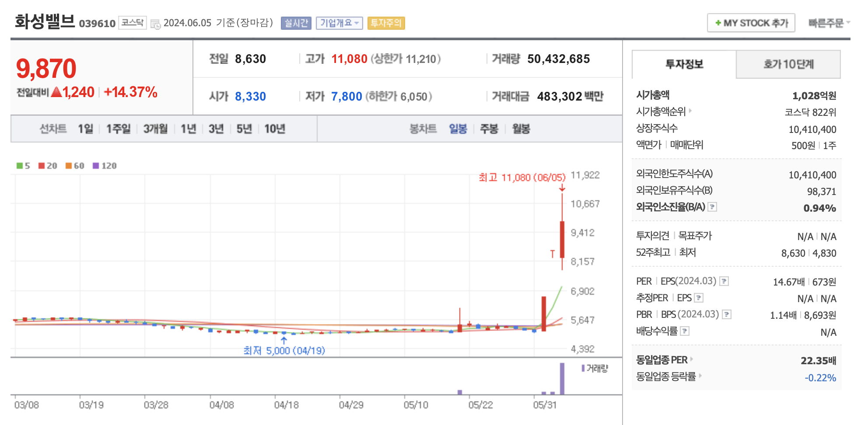868x425 pixels.
Task: Click the help icon next to EPS(2024.03)
Action: [724, 281]
